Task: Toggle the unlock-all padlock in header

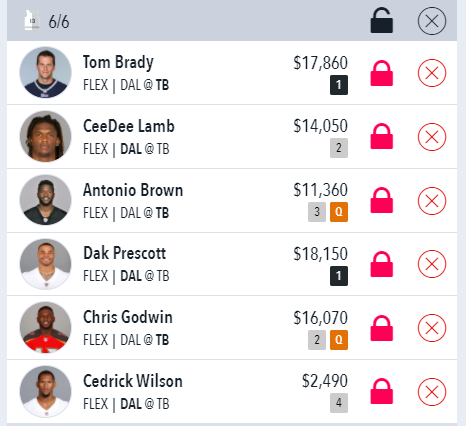Action: coord(382,20)
